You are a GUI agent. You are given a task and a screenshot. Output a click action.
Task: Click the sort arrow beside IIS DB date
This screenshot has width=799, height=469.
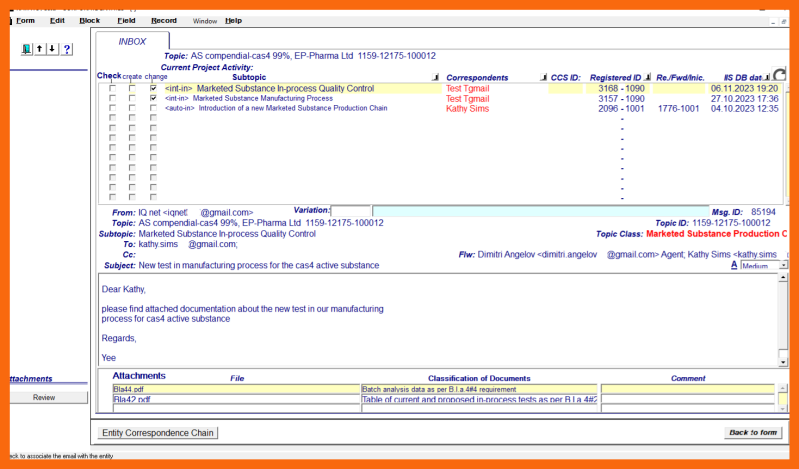click(x=767, y=77)
